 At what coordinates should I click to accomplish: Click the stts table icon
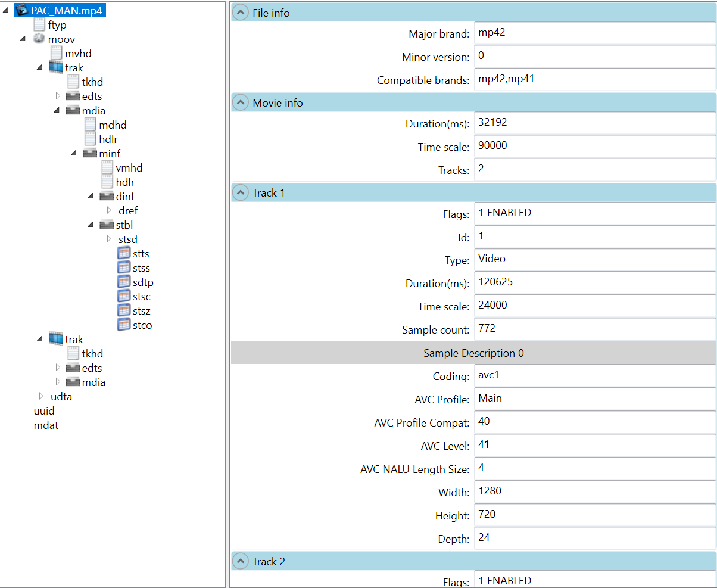124,253
